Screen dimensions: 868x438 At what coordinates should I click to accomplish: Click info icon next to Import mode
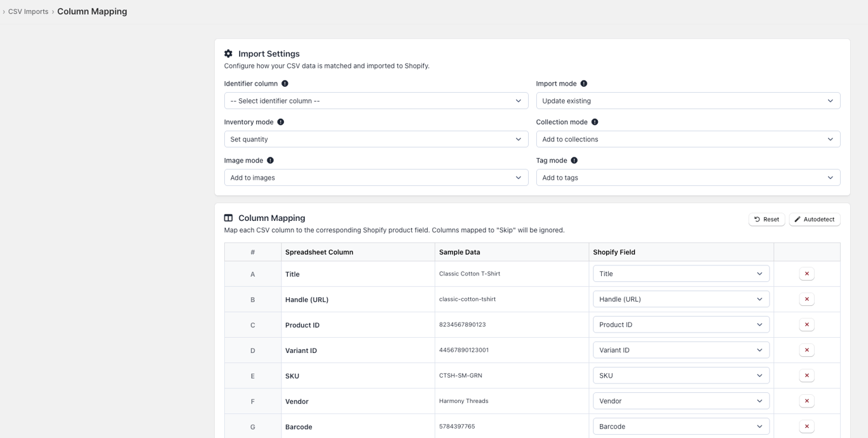click(584, 84)
